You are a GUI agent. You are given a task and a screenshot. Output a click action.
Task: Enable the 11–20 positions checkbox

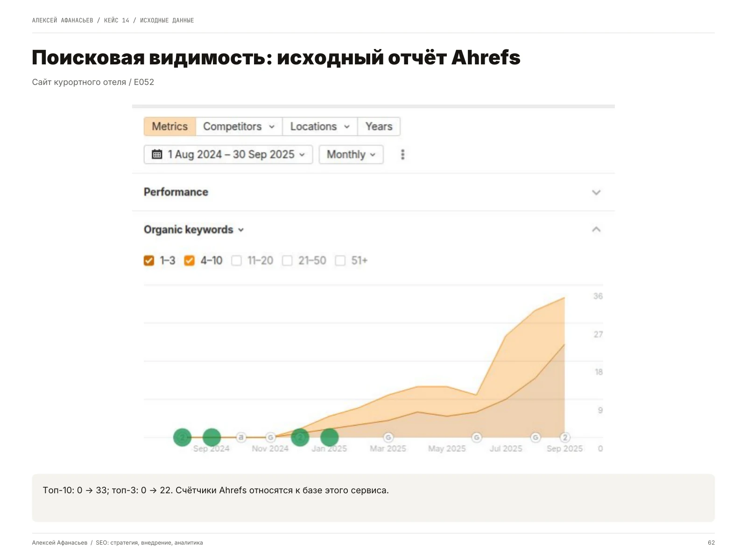point(237,260)
